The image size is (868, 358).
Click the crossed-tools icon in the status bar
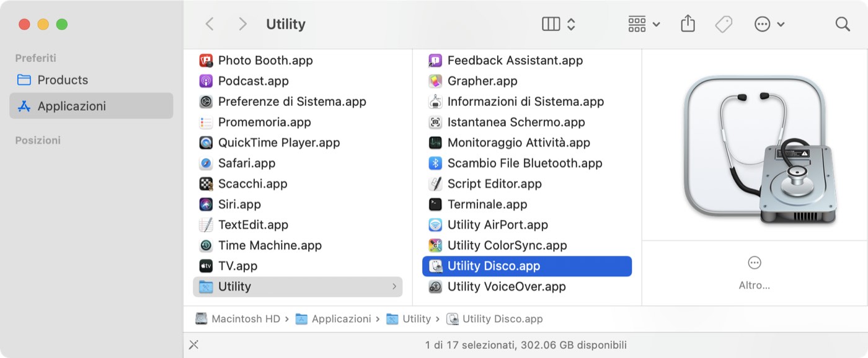click(x=193, y=345)
